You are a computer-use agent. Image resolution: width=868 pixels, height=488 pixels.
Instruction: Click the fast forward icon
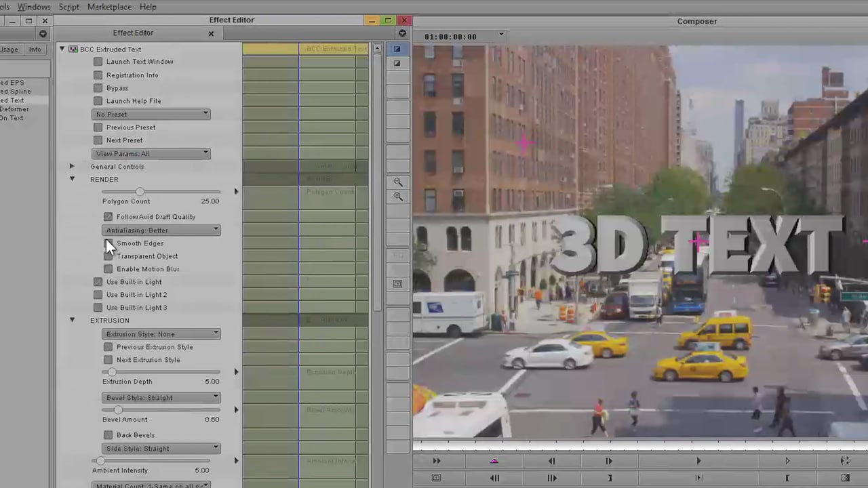[436, 461]
